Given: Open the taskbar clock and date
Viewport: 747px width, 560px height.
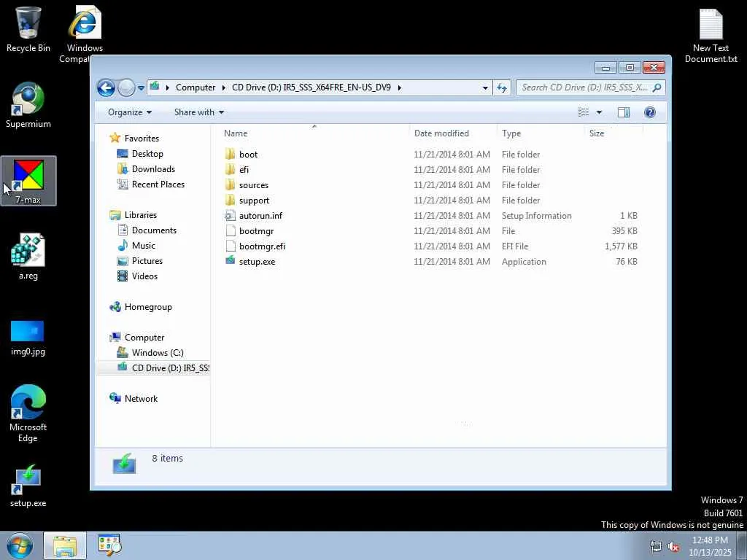Looking at the screenshot, I should coord(710,546).
